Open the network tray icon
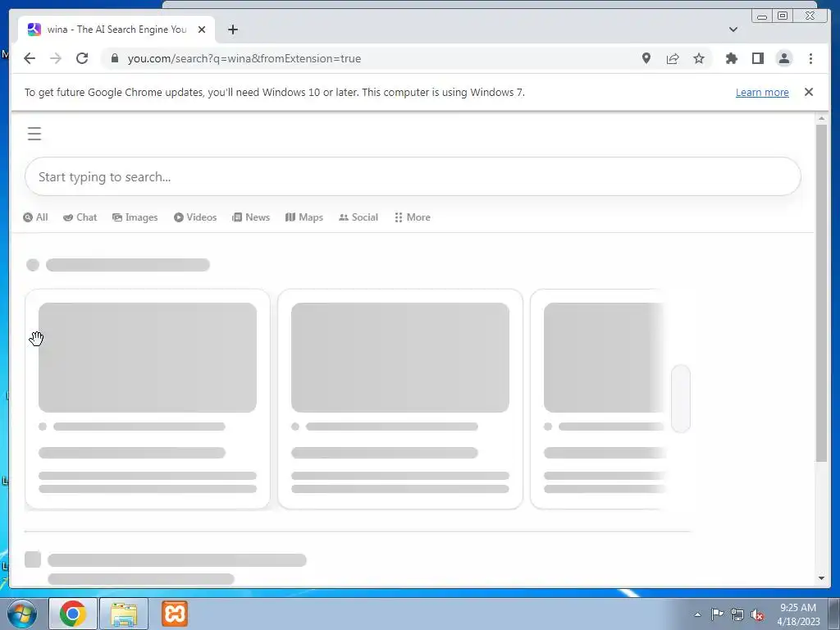 point(737,614)
